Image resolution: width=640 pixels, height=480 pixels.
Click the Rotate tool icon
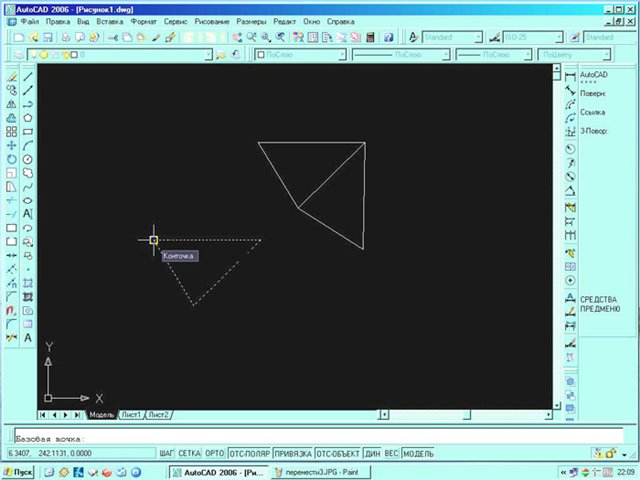click(x=11, y=158)
